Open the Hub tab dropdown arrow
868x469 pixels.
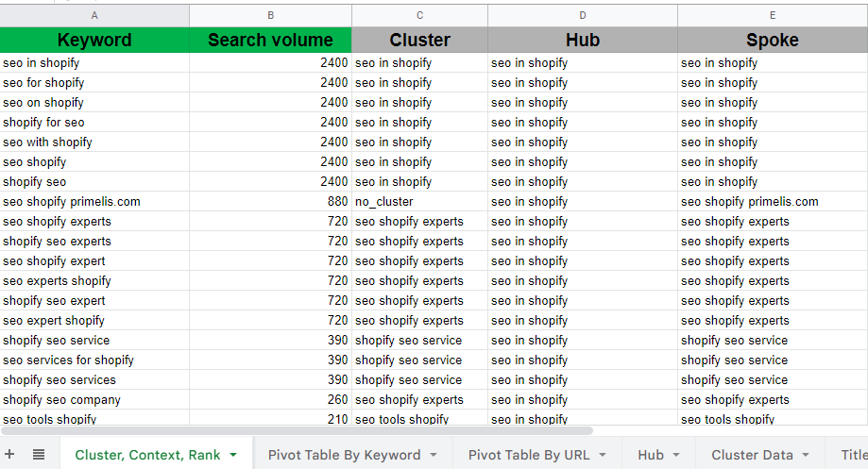tap(676, 455)
